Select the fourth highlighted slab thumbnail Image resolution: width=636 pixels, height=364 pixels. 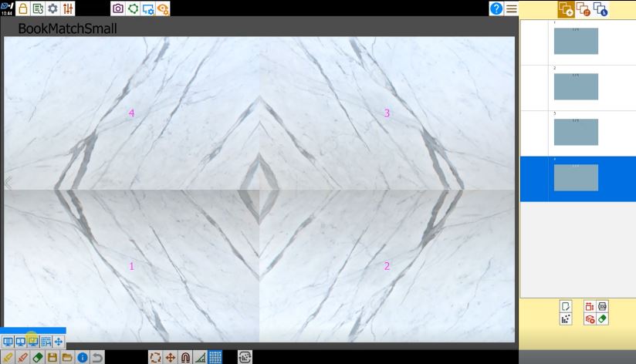[x=576, y=177]
